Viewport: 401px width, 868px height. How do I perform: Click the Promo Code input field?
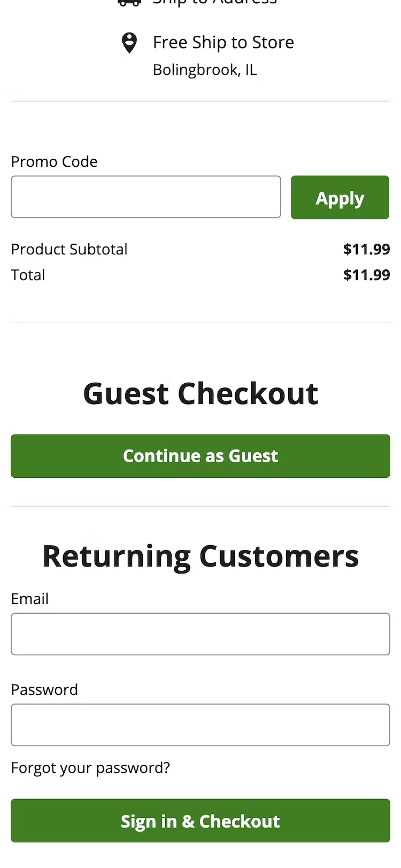click(x=145, y=197)
